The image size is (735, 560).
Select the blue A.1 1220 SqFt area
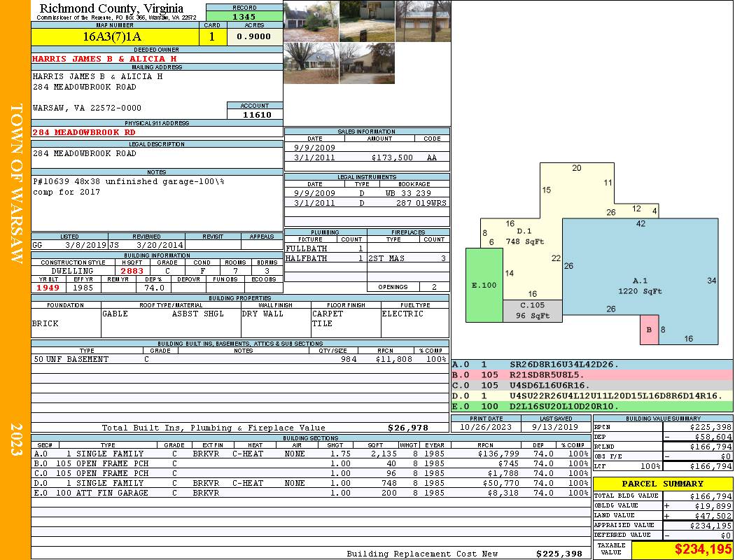[x=640, y=281]
